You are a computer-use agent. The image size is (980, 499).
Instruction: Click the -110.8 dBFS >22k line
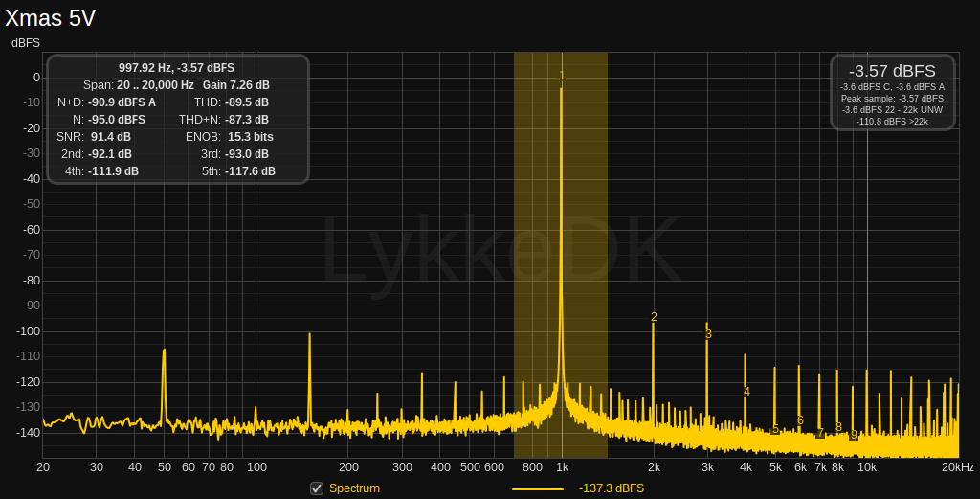click(x=892, y=122)
